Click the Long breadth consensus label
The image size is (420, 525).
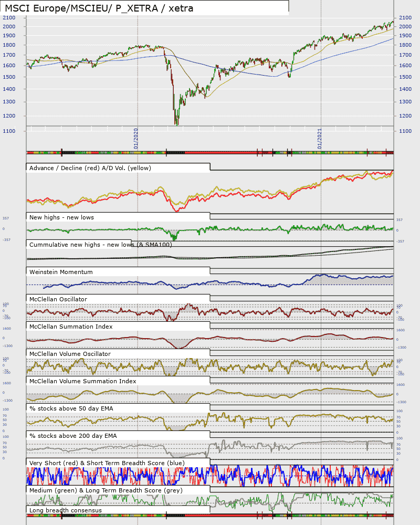[65, 510]
